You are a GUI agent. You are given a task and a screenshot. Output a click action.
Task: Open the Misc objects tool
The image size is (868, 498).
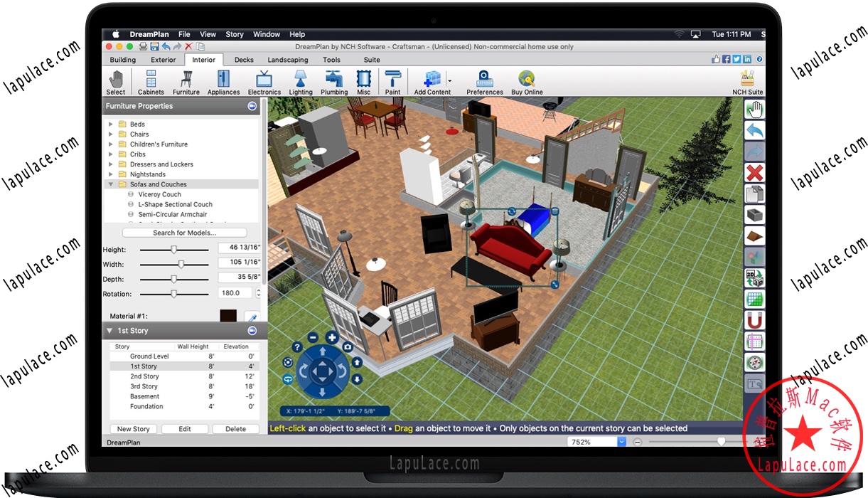click(x=364, y=83)
